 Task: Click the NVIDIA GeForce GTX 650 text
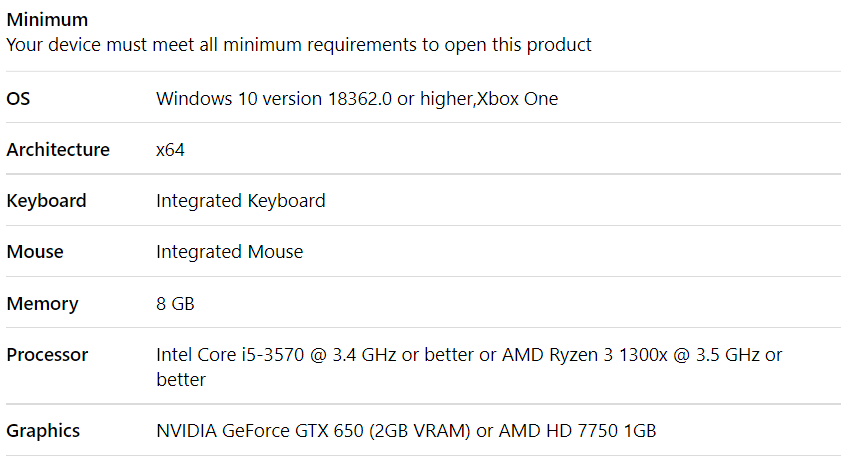tap(260, 430)
